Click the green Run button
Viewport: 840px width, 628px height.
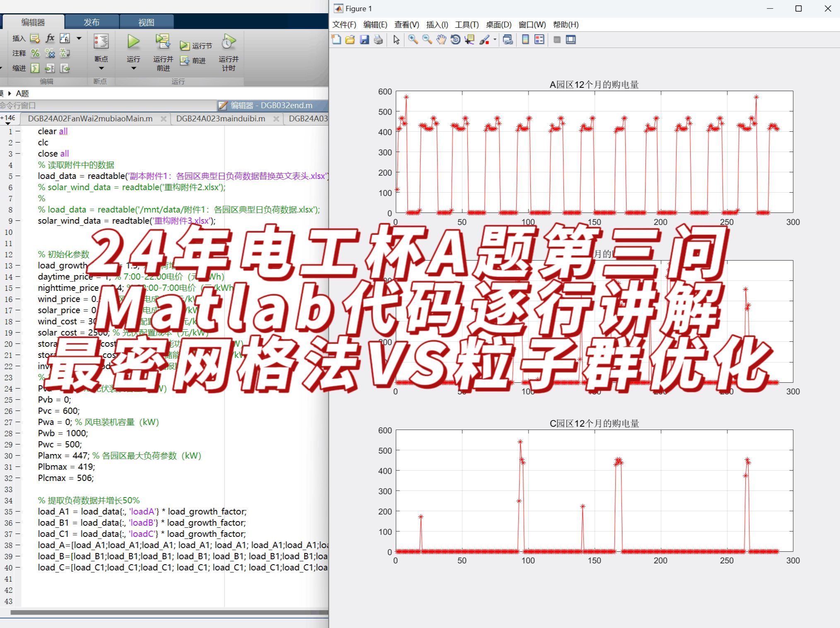click(x=133, y=42)
